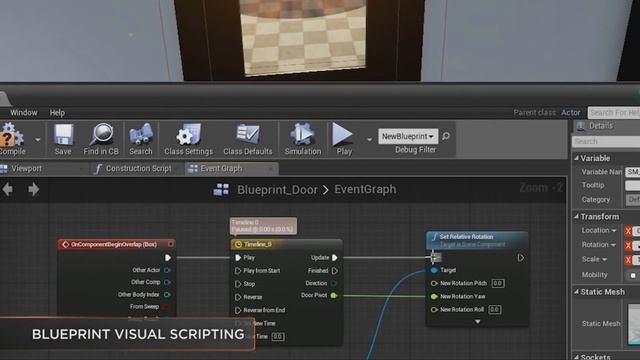Open the Compile options dropdown arrow
Viewport: 640px width, 360px height.
(38, 140)
